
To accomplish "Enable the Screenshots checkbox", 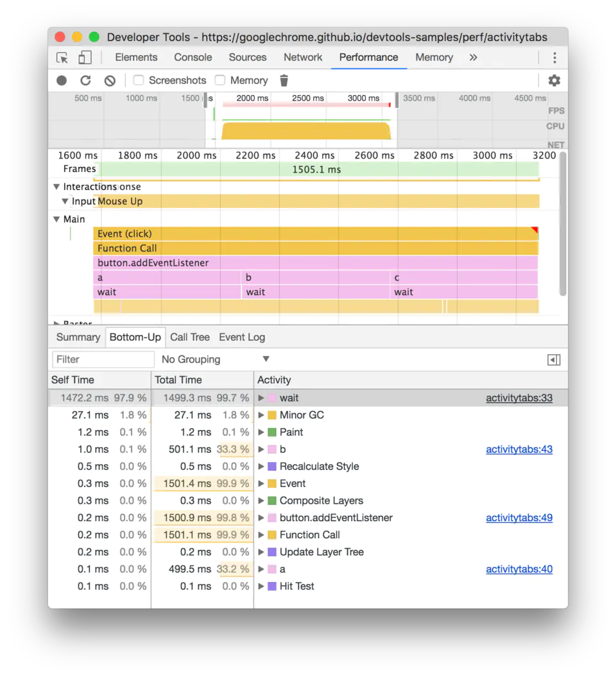I will (x=138, y=80).
